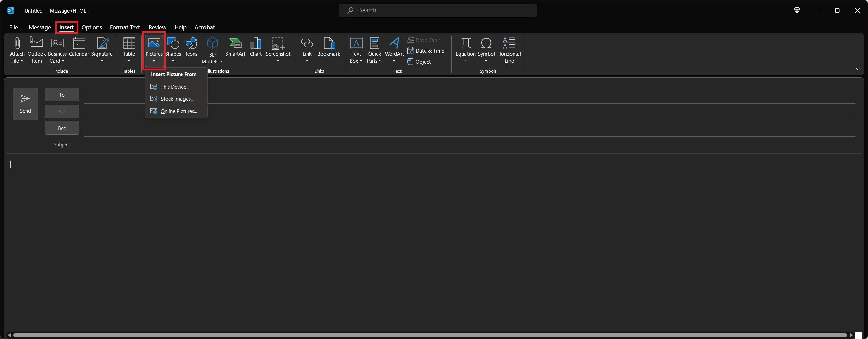Open Quick Parts menu
868x339 pixels.
[374, 50]
